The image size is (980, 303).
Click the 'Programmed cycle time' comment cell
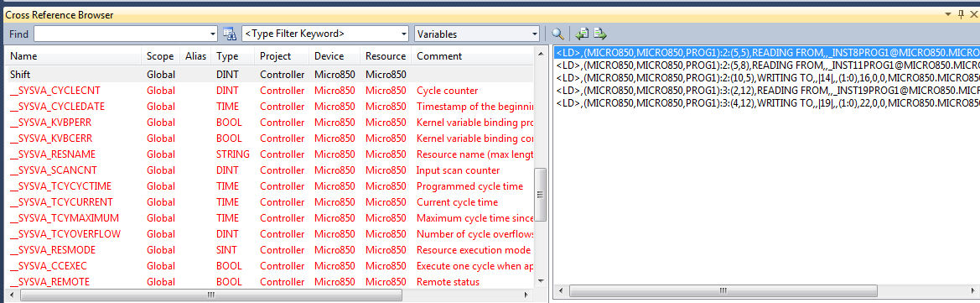(x=470, y=186)
